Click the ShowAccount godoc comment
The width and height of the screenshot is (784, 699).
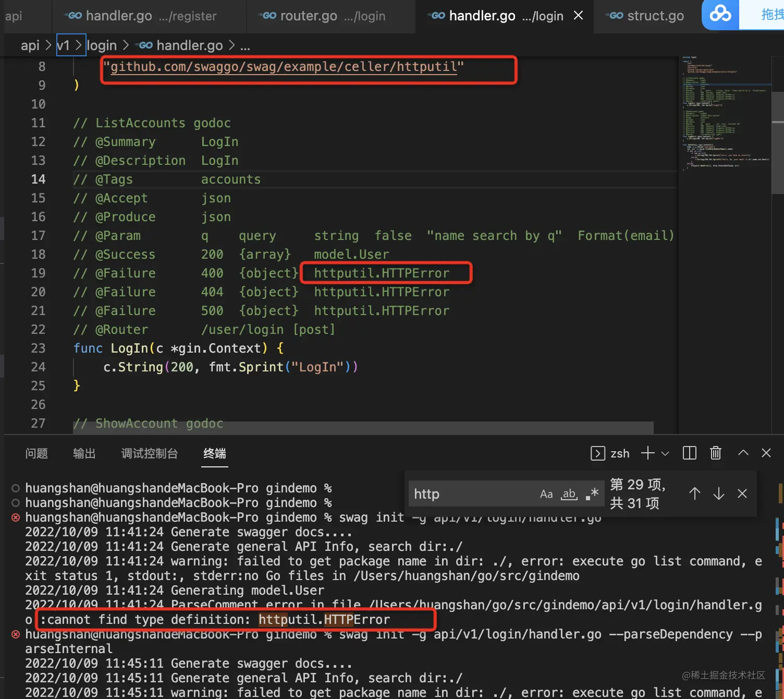[148, 424]
